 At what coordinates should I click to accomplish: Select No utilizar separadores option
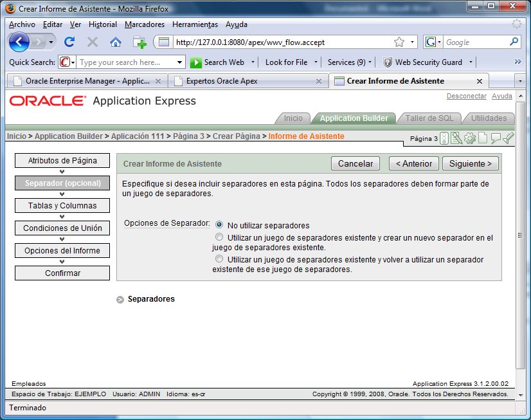pyautogui.click(x=219, y=224)
